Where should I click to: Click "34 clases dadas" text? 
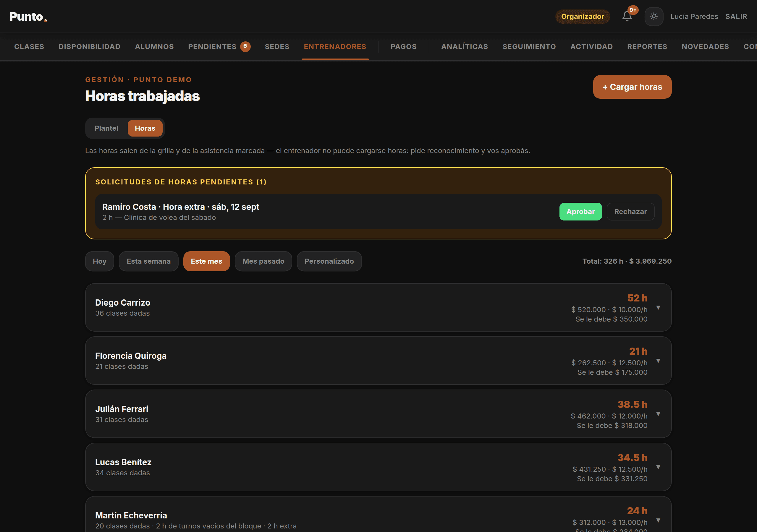tap(122, 473)
